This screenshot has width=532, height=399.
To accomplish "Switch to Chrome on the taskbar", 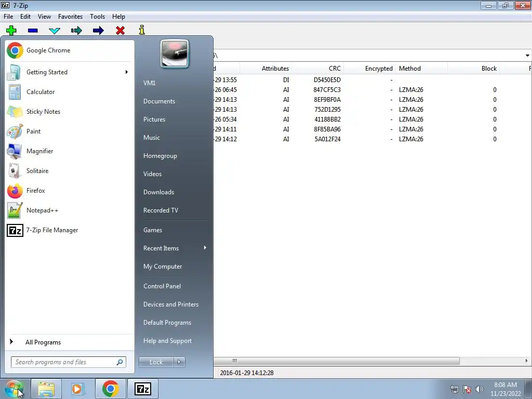I will tap(110, 389).
